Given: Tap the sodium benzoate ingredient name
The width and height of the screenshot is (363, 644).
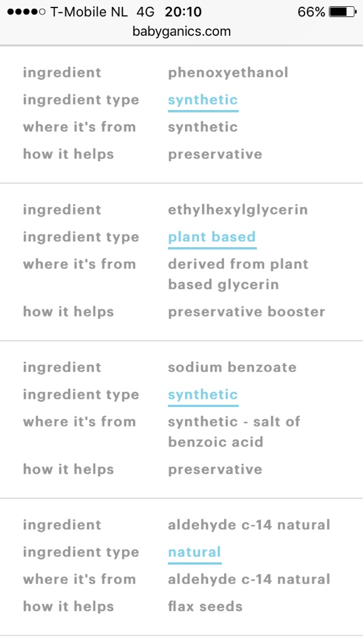Looking at the screenshot, I should [232, 367].
